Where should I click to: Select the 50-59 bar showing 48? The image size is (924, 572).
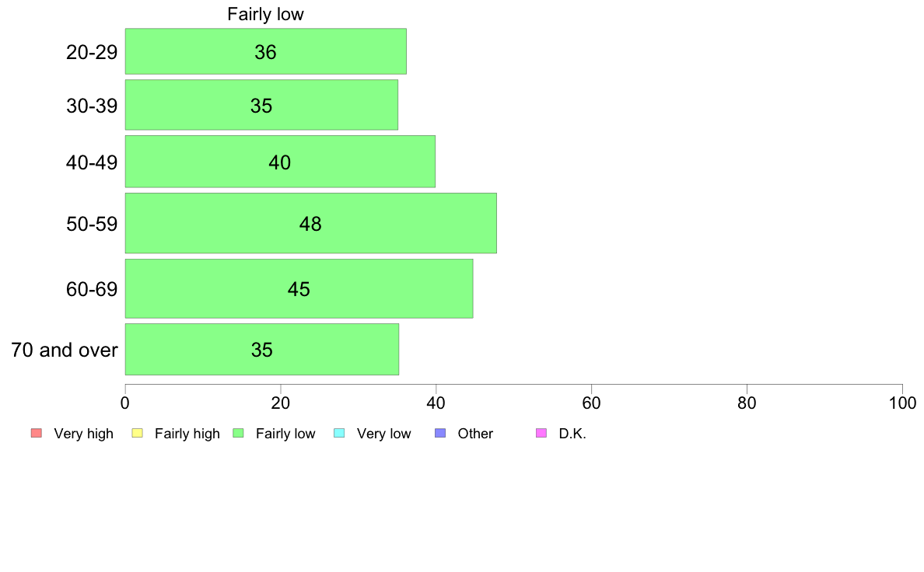311,223
